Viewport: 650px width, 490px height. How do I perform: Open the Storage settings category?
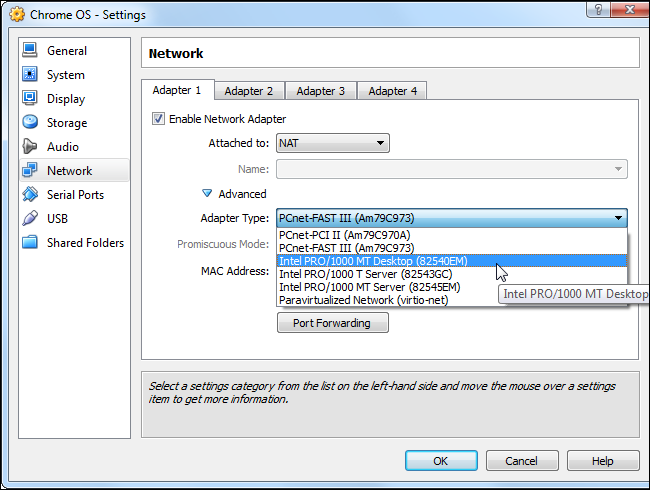pos(75,123)
